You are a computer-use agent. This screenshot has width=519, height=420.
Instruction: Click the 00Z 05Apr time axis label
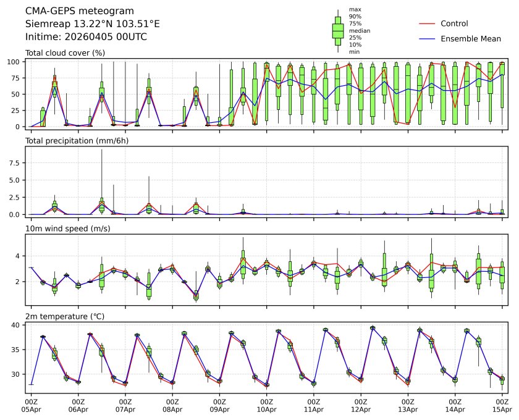(31, 405)
